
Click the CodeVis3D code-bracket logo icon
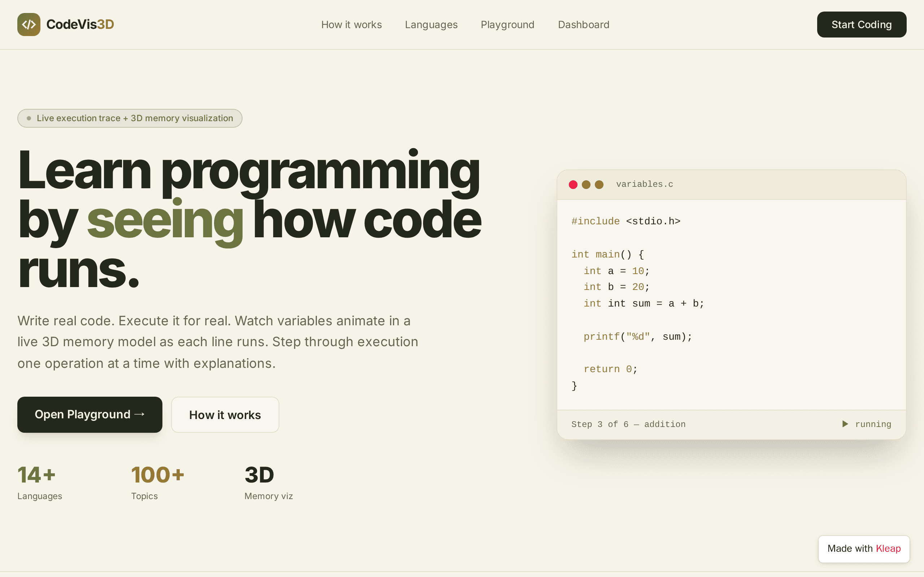point(29,25)
